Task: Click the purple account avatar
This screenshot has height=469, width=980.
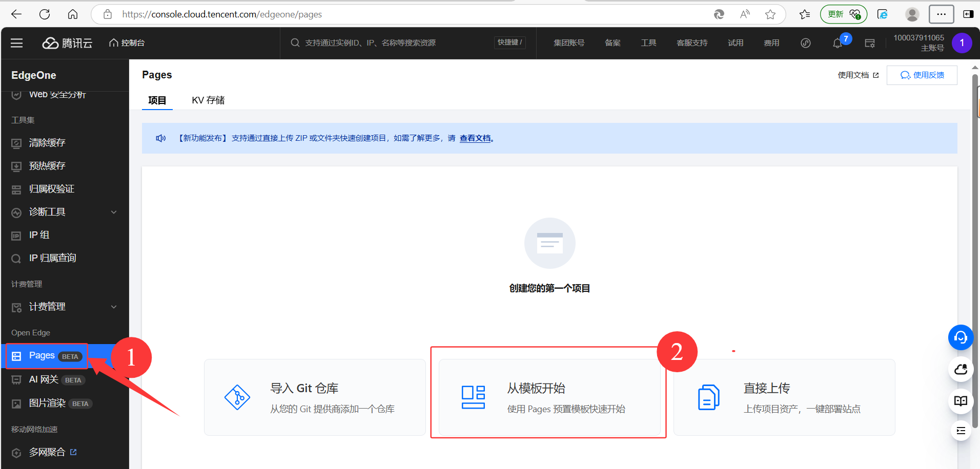Action: pos(962,43)
